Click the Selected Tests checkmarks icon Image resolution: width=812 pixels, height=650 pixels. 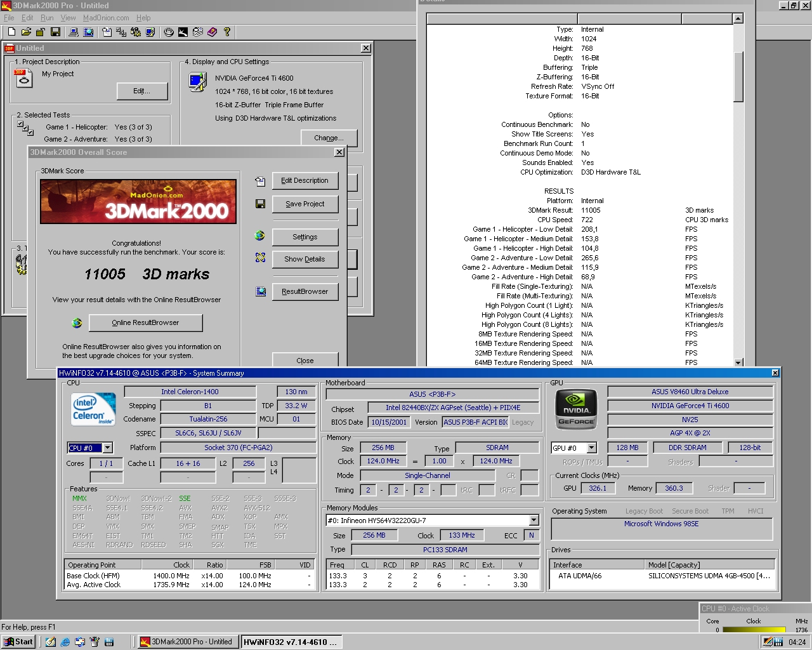click(x=25, y=129)
